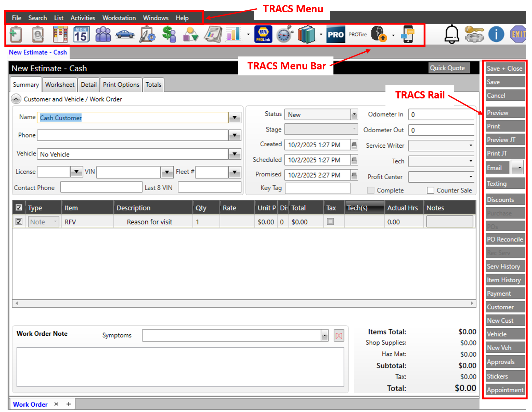Click the Quick Quote button

point(448,68)
